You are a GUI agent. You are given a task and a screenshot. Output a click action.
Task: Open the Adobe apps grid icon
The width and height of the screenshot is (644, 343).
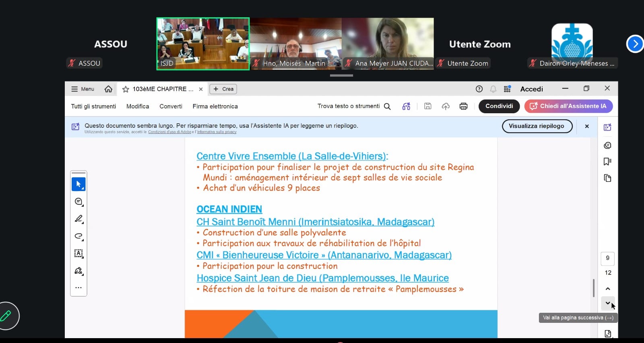(507, 89)
